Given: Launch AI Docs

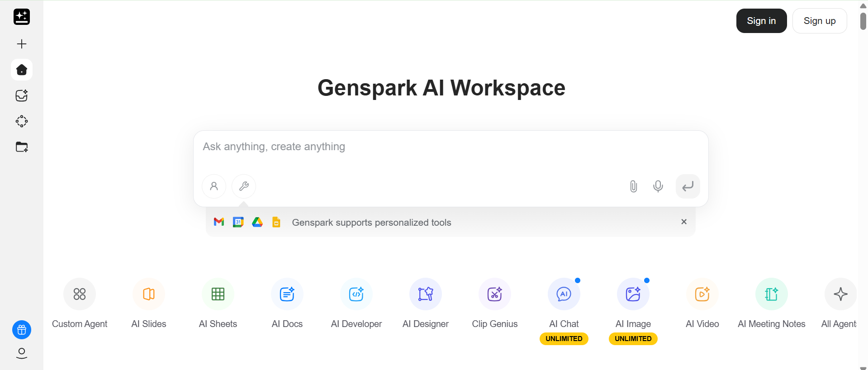Looking at the screenshot, I should pyautogui.click(x=287, y=304).
